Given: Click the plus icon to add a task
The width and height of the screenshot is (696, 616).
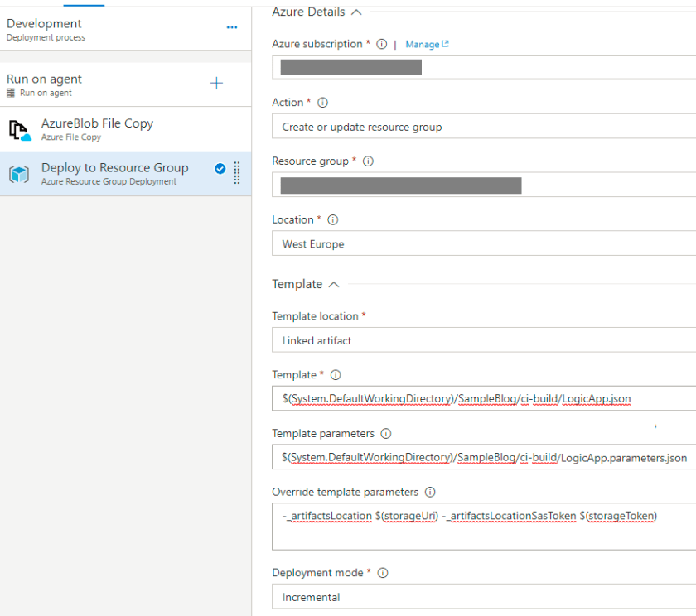Looking at the screenshot, I should [x=216, y=84].
